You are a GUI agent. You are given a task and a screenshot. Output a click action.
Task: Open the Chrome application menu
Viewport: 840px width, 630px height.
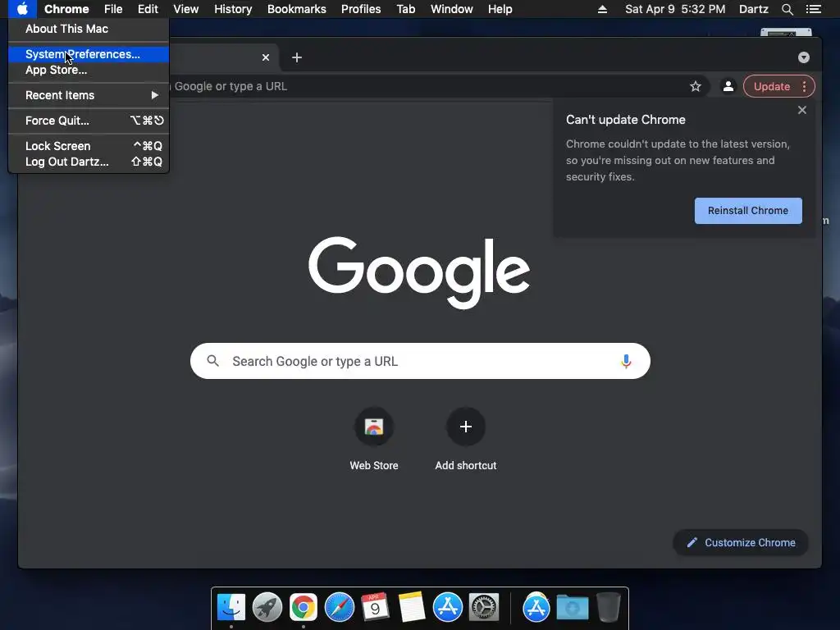pyautogui.click(x=66, y=9)
